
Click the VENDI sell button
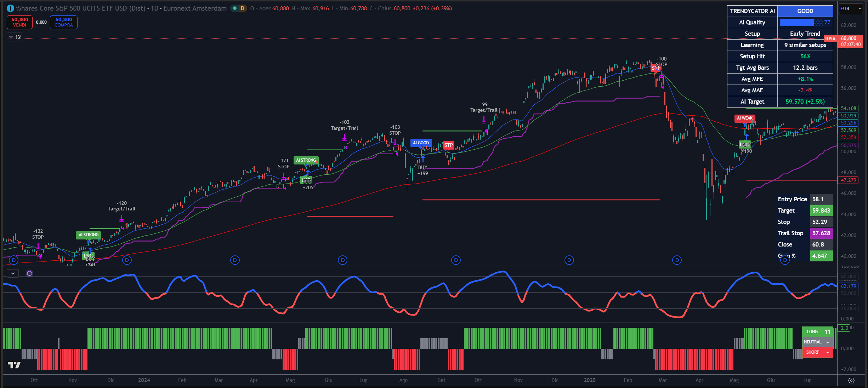19,22
